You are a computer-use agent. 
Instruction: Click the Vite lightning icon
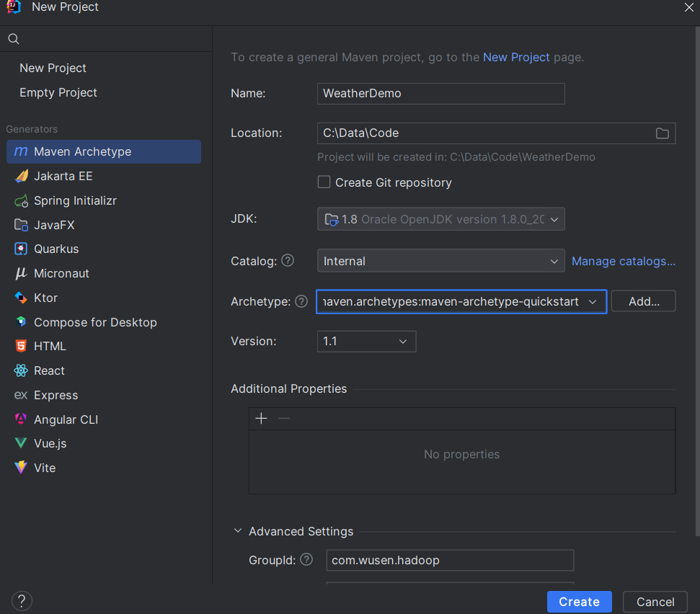(21, 467)
